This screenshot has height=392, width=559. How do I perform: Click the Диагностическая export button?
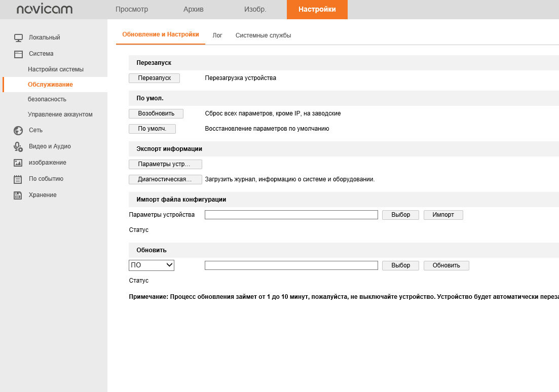click(165, 179)
